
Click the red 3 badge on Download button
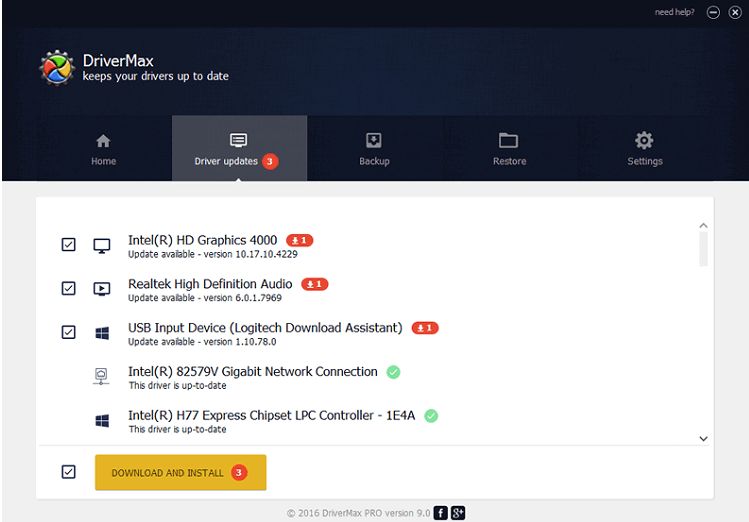click(x=239, y=472)
